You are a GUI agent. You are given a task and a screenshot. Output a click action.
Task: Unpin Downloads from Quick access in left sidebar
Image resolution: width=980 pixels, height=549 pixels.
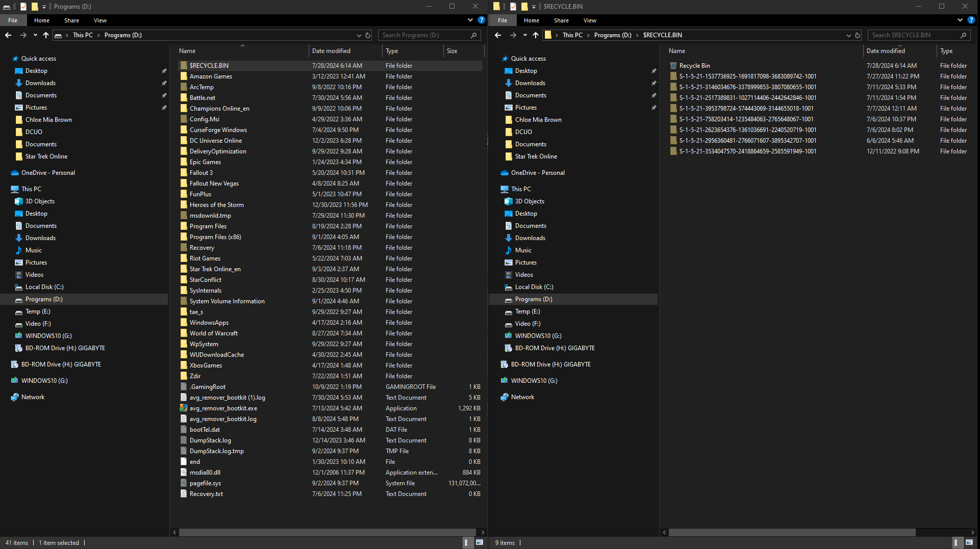pyautogui.click(x=164, y=83)
